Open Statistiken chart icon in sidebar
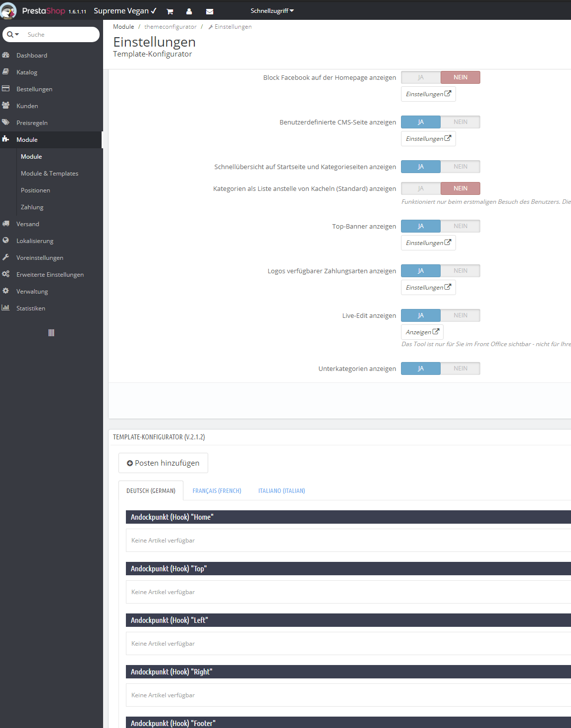Image resolution: width=571 pixels, height=728 pixels. coord(6,308)
